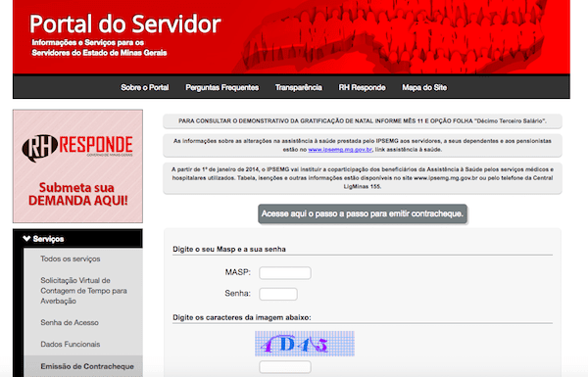Follow the www.ipsemg.mg.gov.br hyperlink
Viewport: 588px width, 377px height.
(x=340, y=150)
